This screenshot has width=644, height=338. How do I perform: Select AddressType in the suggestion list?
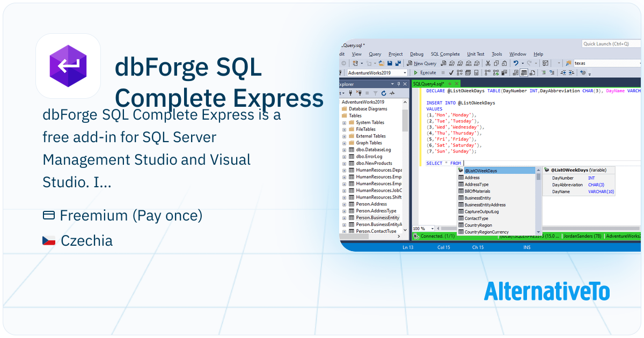[496, 184]
